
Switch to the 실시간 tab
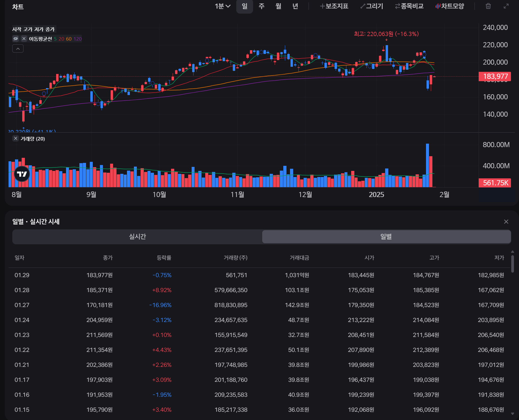137,237
